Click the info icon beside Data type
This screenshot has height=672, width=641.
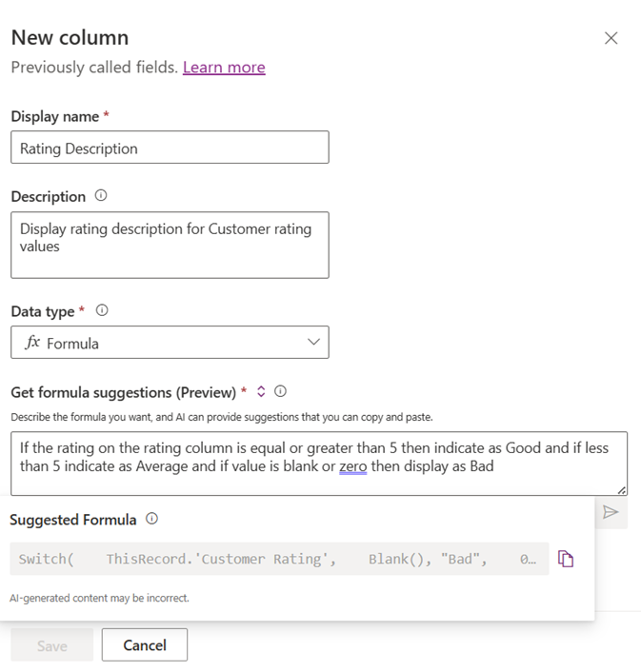102,310
